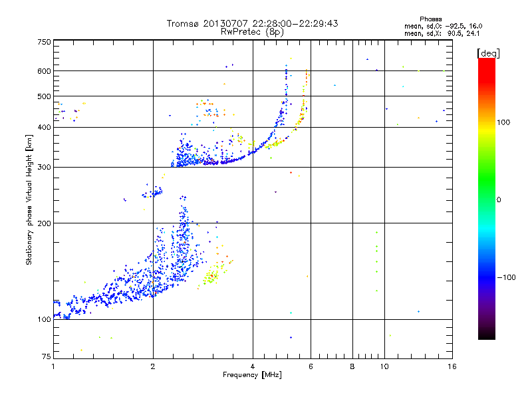532x399 pixels.
Task: Select the 'RwPretec (8p)' subtitle text
Action: tap(252, 32)
